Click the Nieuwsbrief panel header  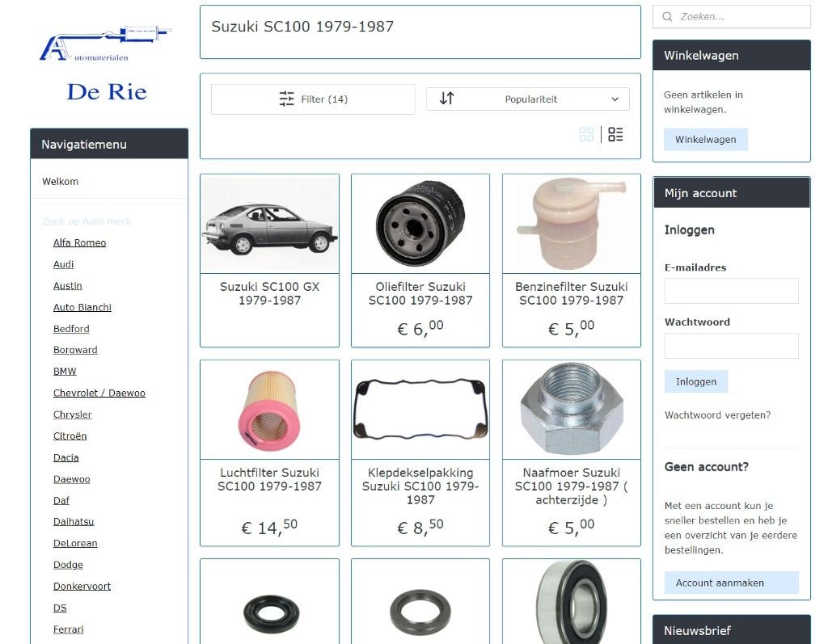pos(731,629)
